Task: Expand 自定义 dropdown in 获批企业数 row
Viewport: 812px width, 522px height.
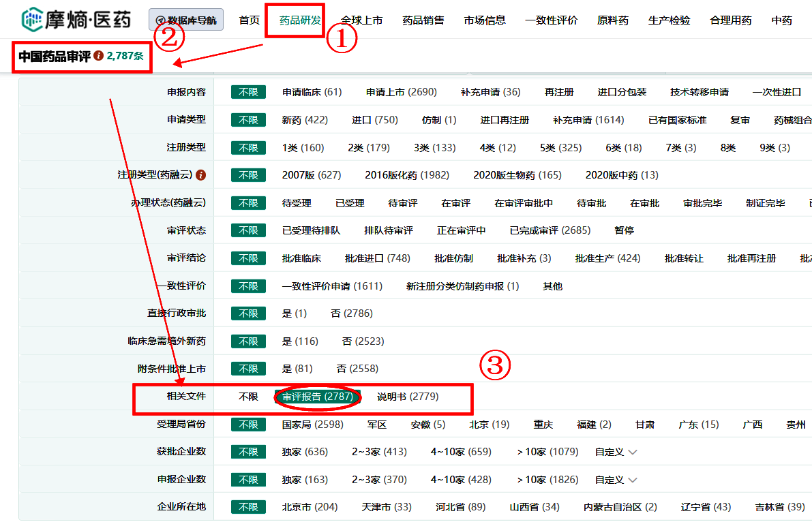Action: point(616,452)
